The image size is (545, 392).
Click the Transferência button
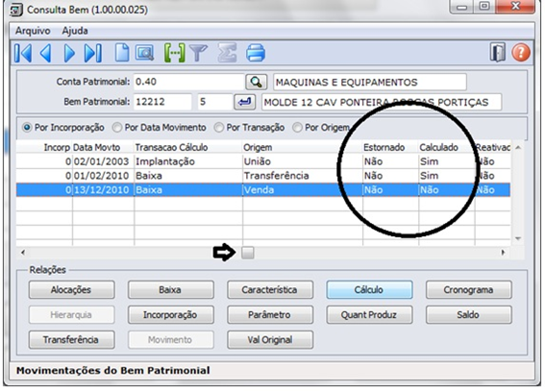pyautogui.click(x=71, y=340)
